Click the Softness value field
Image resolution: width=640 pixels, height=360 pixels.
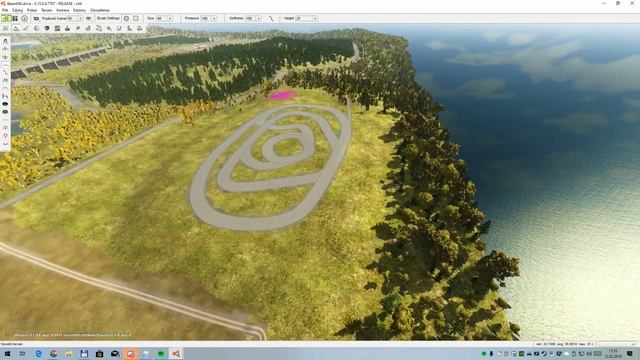[250, 18]
